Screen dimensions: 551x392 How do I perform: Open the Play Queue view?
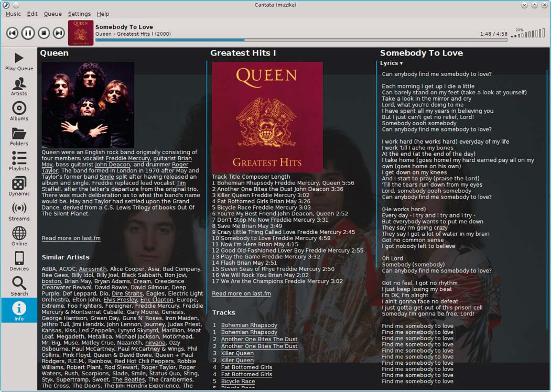pyautogui.click(x=19, y=61)
